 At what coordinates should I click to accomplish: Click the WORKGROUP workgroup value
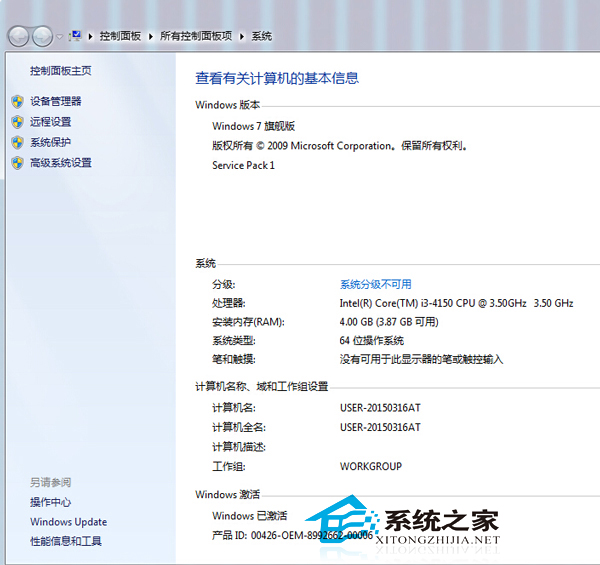(x=371, y=466)
